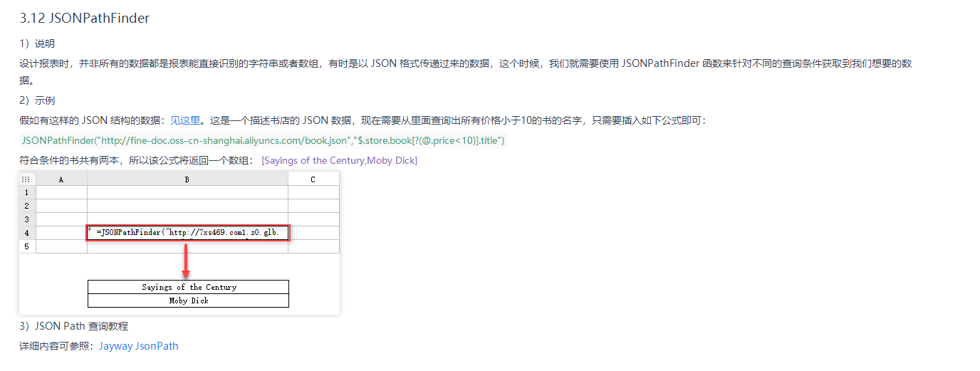Click the select-all grid icon in spreadsheet corner
Viewport: 980px width, 371px height.
[27, 179]
